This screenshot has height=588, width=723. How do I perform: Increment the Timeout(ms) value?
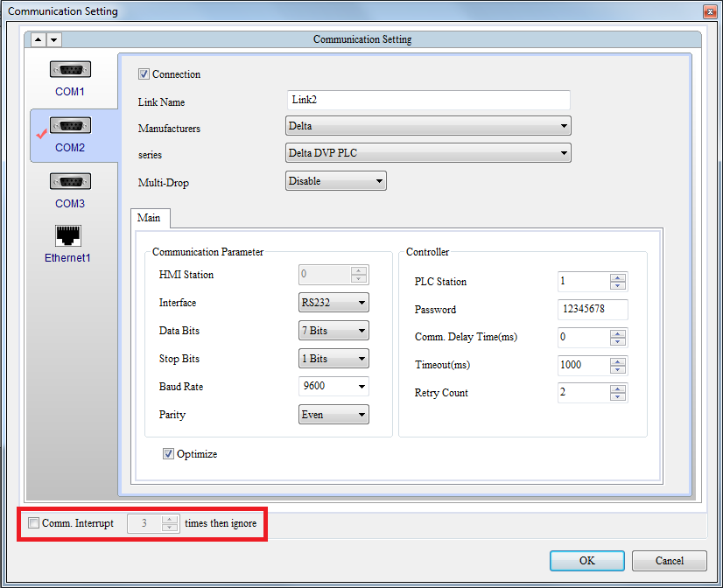click(617, 361)
